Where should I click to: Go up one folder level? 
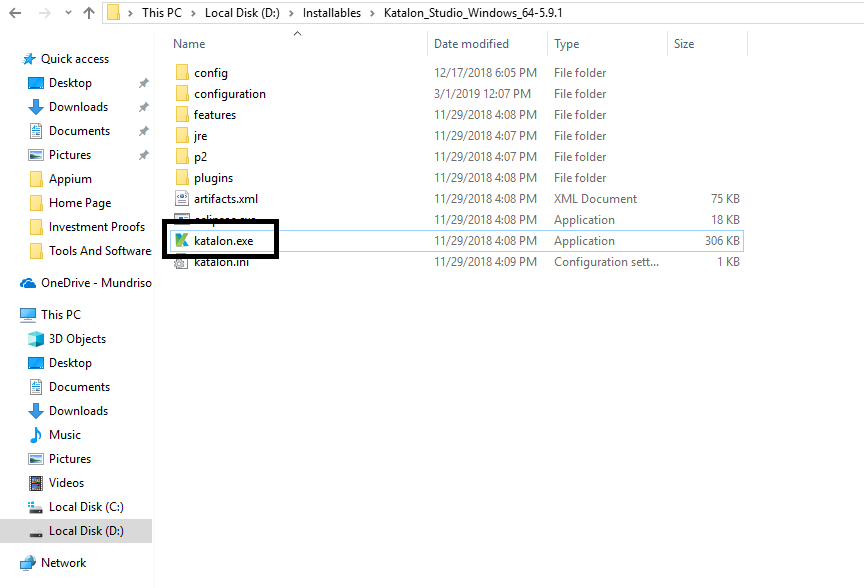point(89,13)
